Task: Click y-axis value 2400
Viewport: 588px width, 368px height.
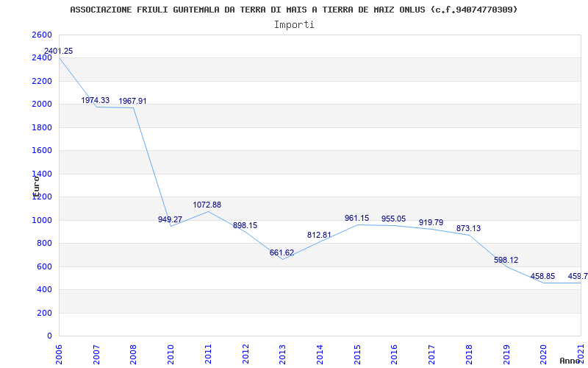Action: [x=42, y=58]
